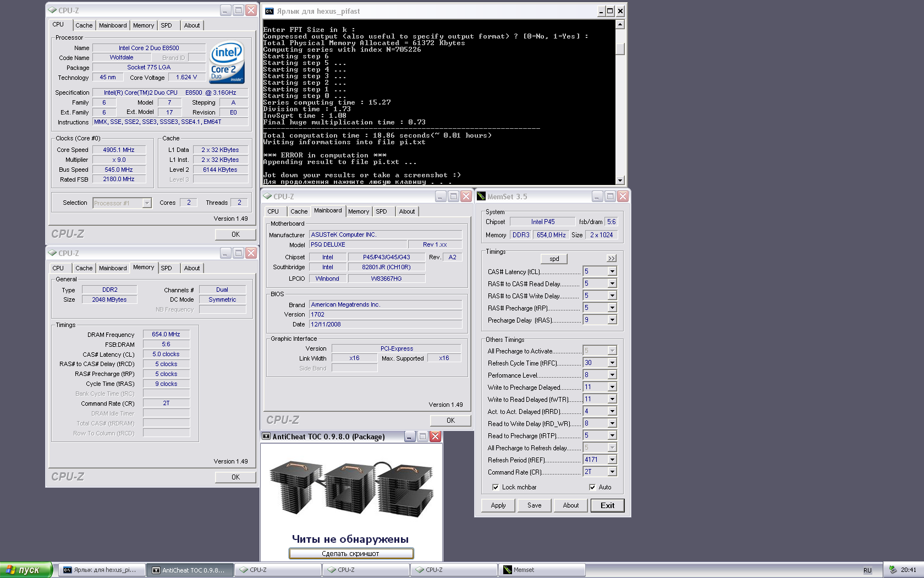The height and width of the screenshot is (578, 924).
Task: Open Write to Precharge Delayed dropdown
Action: 612,387
